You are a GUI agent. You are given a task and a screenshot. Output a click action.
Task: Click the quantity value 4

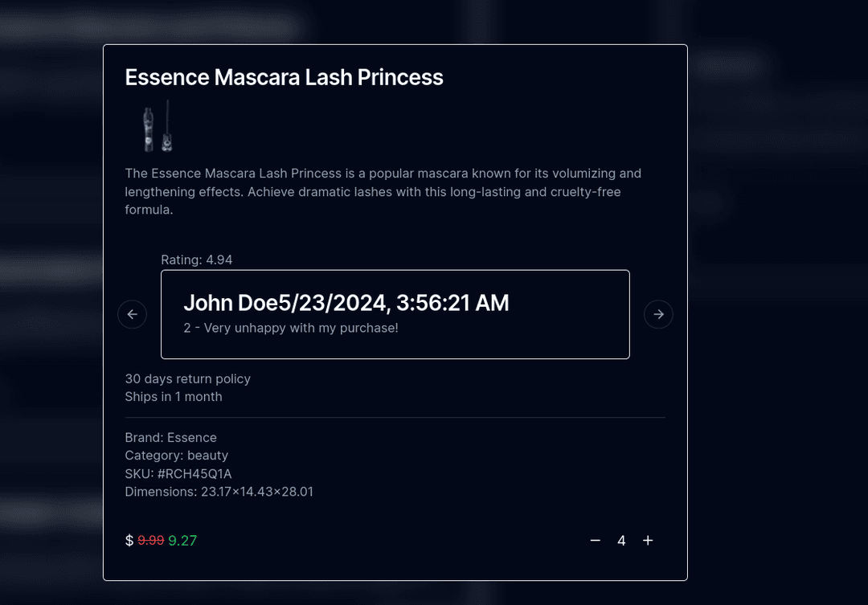[x=621, y=540]
